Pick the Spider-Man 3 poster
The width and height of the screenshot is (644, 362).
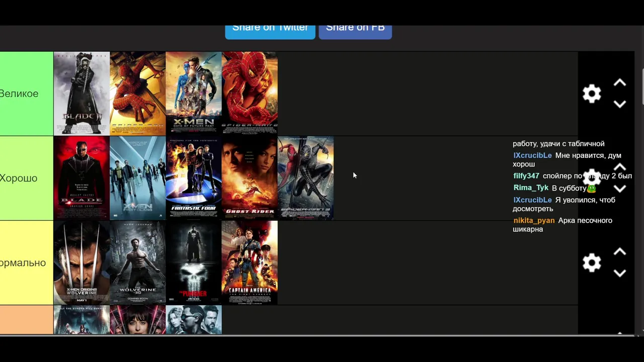(x=305, y=178)
